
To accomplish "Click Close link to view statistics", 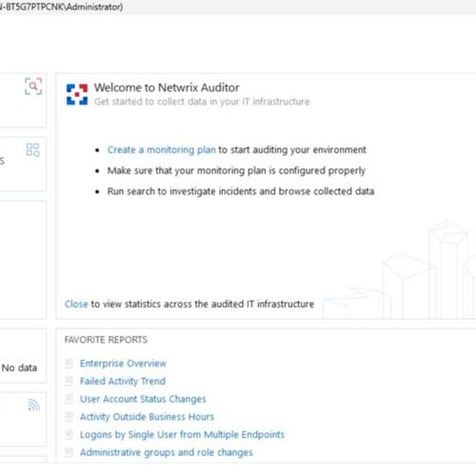I will [x=76, y=304].
